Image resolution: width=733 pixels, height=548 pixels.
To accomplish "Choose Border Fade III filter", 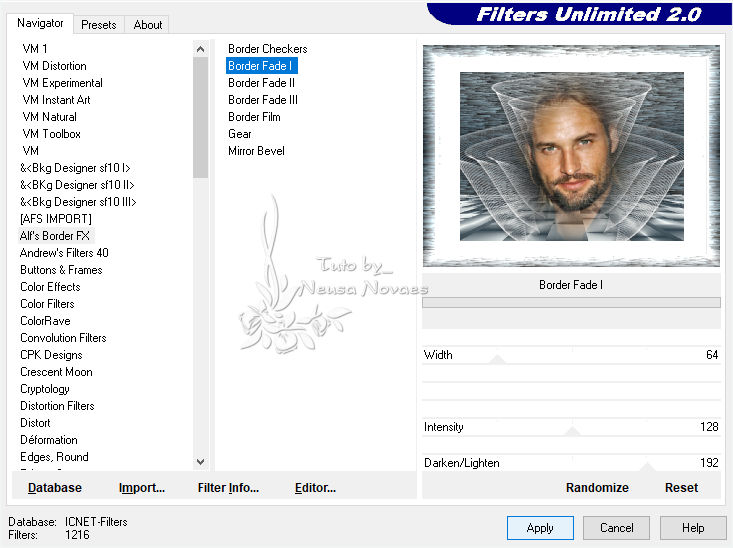I will pos(263,100).
